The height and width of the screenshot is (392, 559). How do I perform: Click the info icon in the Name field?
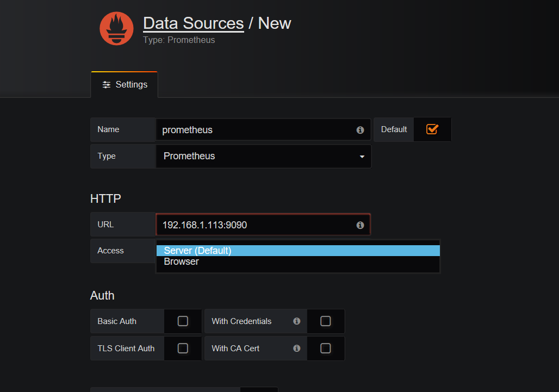pyautogui.click(x=360, y=130)
